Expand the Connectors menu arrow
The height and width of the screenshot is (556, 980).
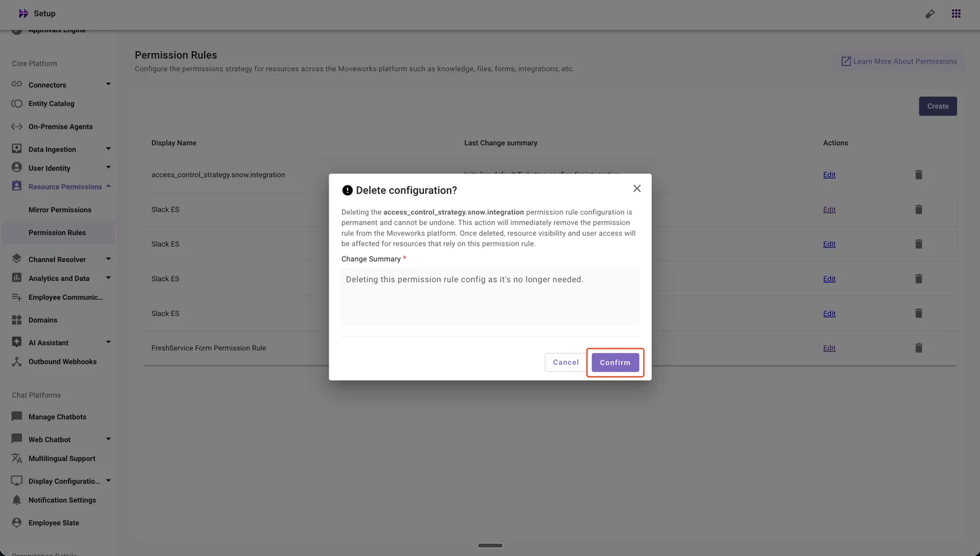point(108,85)
